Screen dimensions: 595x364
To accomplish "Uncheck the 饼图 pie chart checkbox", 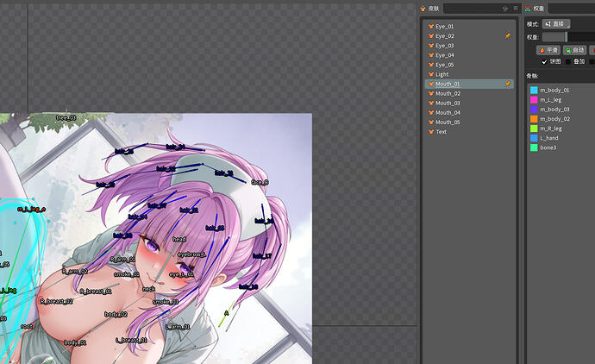I will [544, 61].
